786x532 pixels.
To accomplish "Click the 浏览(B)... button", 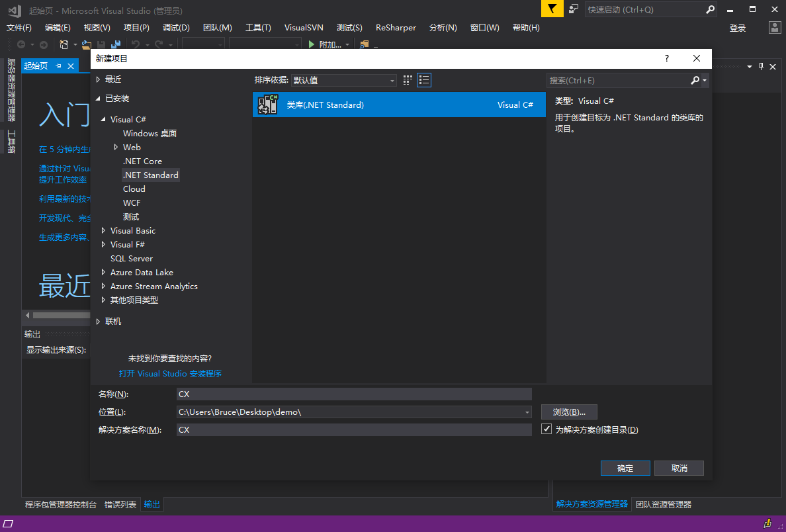I will click(569, 412).
